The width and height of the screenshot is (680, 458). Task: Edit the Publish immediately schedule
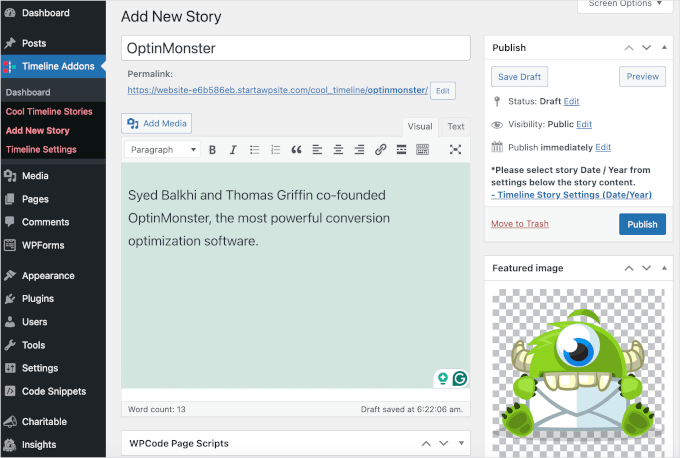(603, 147)
